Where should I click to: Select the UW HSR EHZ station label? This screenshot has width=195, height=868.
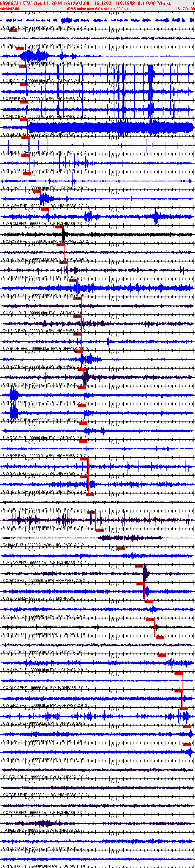[x=45, y=742]
